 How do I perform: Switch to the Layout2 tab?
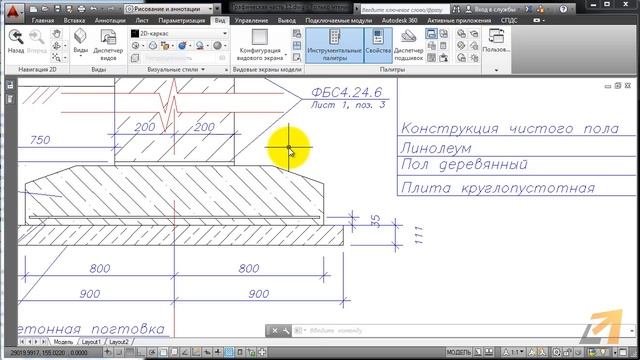tap(119, 342)
